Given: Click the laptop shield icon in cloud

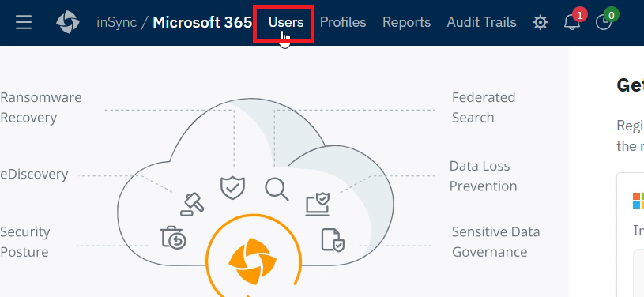Looking at the screenshot, I should point(318,204).
